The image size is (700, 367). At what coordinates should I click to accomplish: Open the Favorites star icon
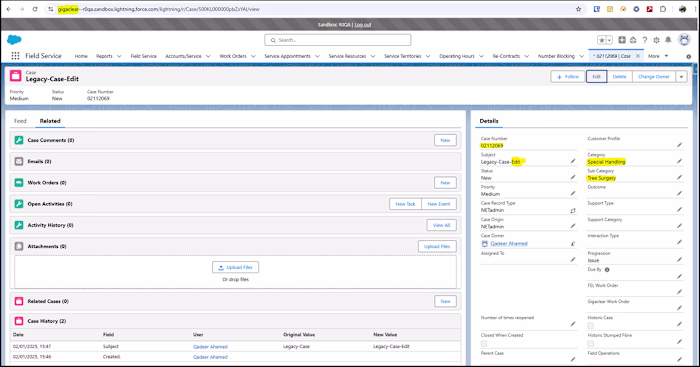[602, 40]
